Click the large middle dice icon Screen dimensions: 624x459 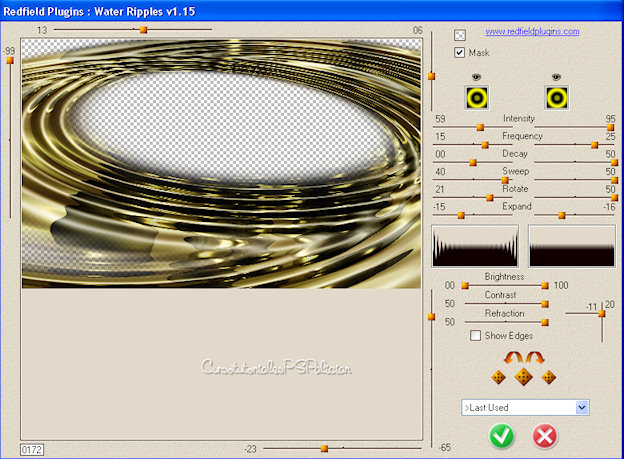click(x=523, y=377)
